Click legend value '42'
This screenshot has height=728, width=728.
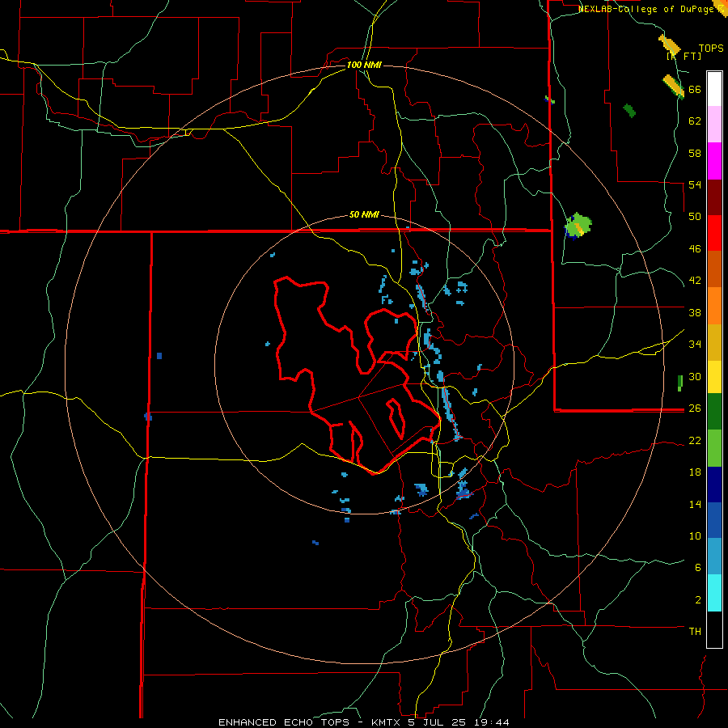[695, 281]
